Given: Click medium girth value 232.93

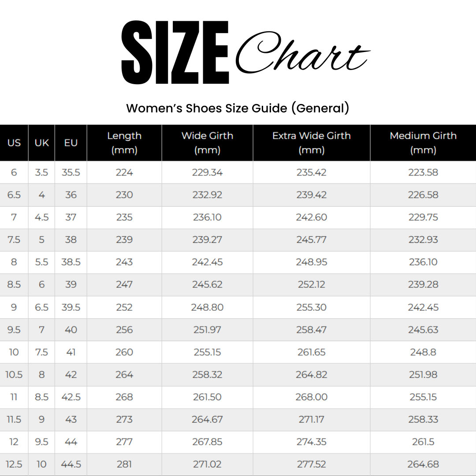Looking at the screenshot, I should click(423, 240).
